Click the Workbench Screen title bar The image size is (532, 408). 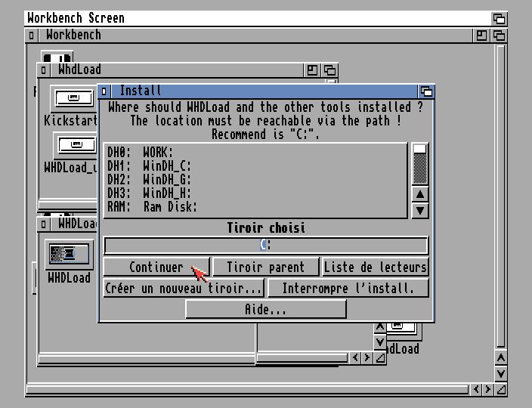point(258,18)
